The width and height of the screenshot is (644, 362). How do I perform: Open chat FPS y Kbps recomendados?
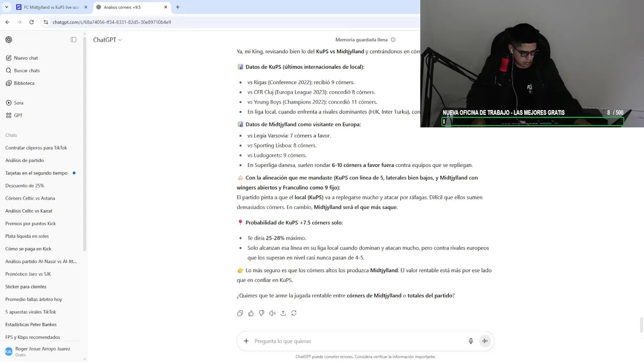(x=33, y=337)
